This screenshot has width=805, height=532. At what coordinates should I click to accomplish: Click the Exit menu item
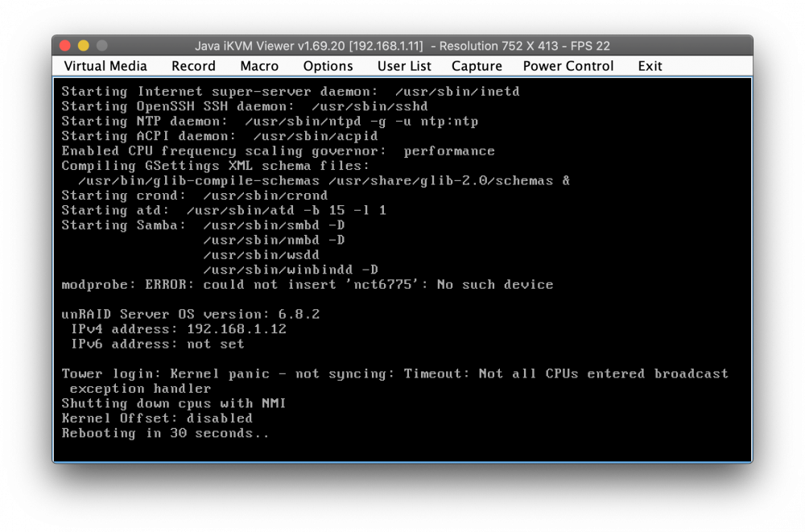click(x=650, y=66)
